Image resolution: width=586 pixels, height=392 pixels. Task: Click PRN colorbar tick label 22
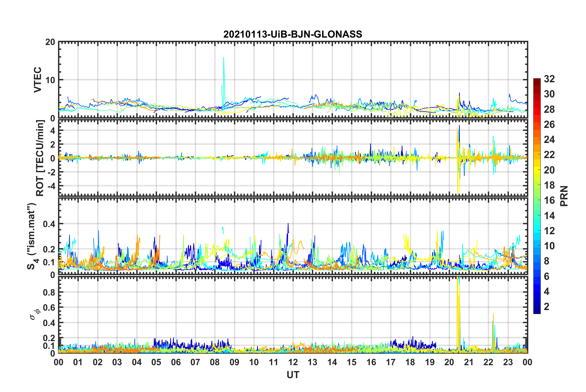(549, 155)
